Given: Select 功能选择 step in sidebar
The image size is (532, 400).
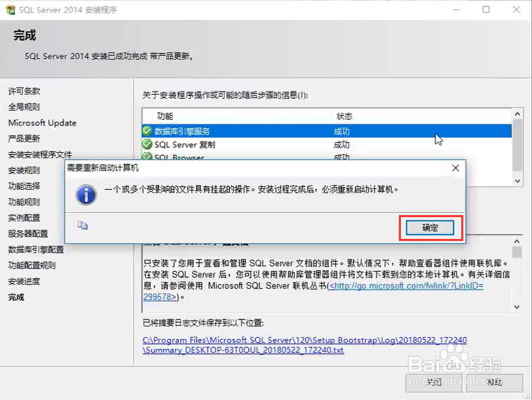Looking at the screenshot, I should pos(24,186).
